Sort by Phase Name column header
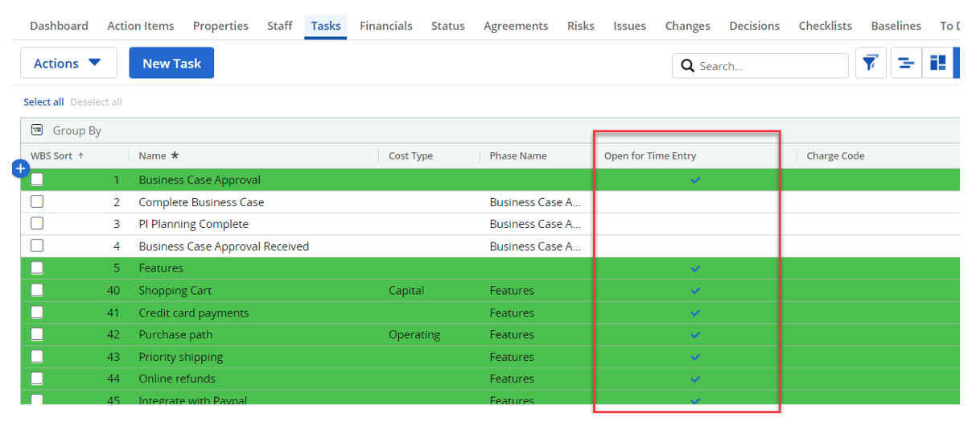 click(518, 156)
